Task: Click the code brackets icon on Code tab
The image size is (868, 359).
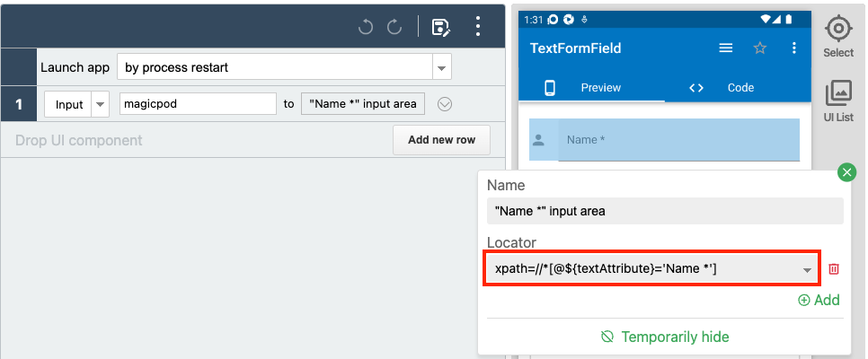Action: click(x=695, y=88)
